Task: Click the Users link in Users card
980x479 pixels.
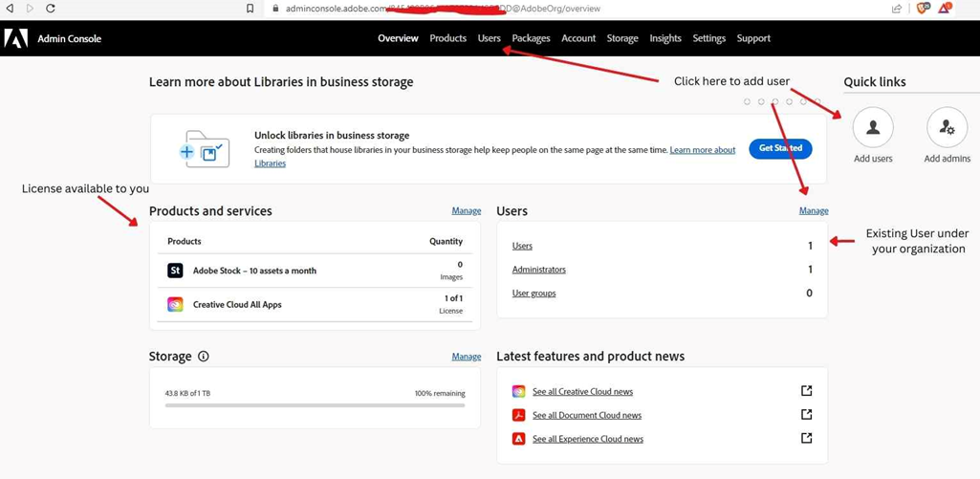Action: [x=522, y=246]
